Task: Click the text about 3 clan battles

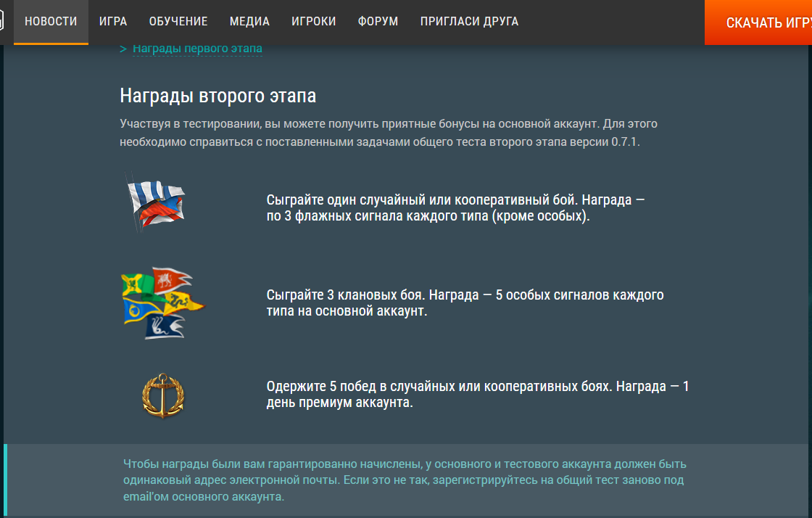Action: point(465,303)
